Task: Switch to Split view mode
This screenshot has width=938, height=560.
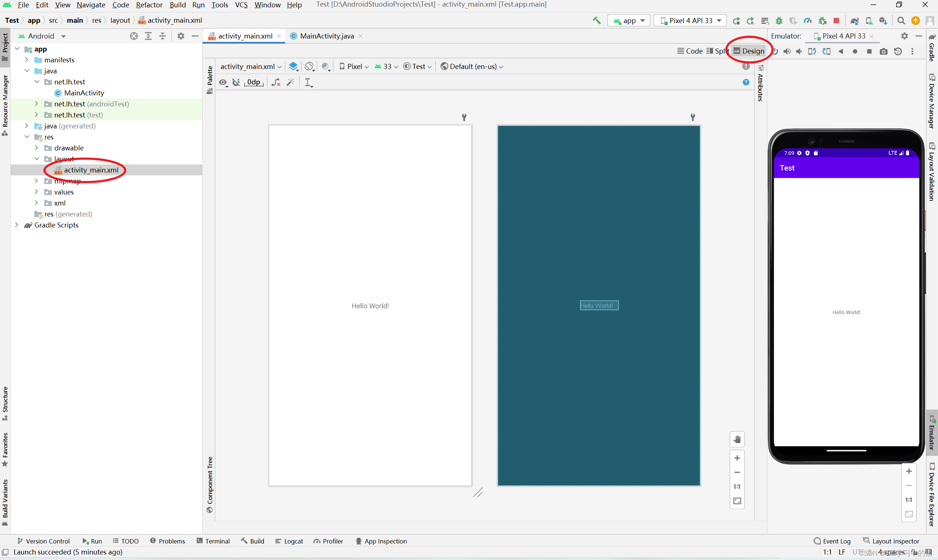Action: click(x=717, y=51)
